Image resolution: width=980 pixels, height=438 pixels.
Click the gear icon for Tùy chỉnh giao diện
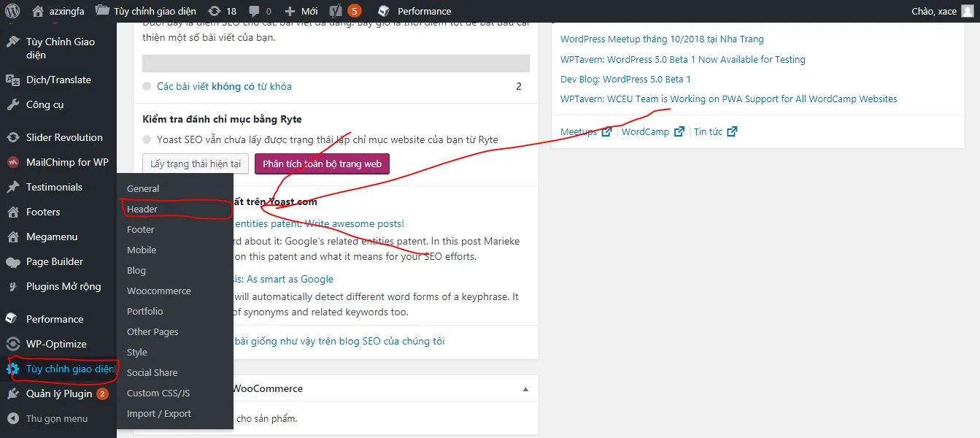tap(12, 369)
